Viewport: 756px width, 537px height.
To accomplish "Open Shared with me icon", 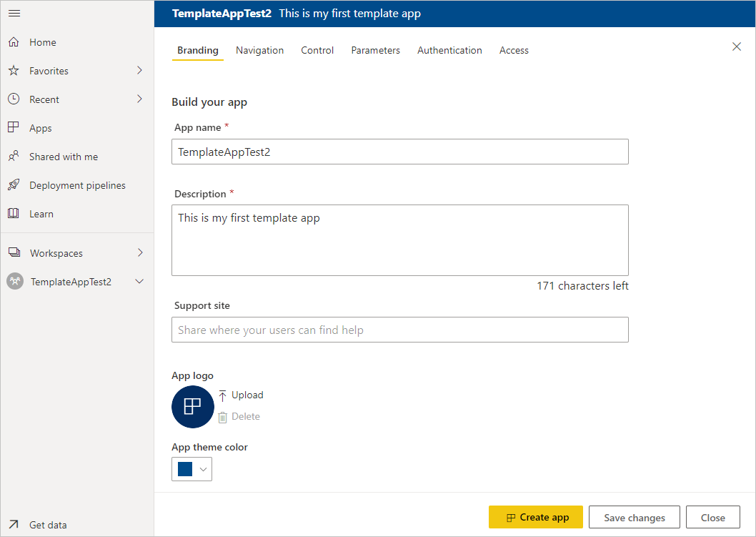I will 14,157.
